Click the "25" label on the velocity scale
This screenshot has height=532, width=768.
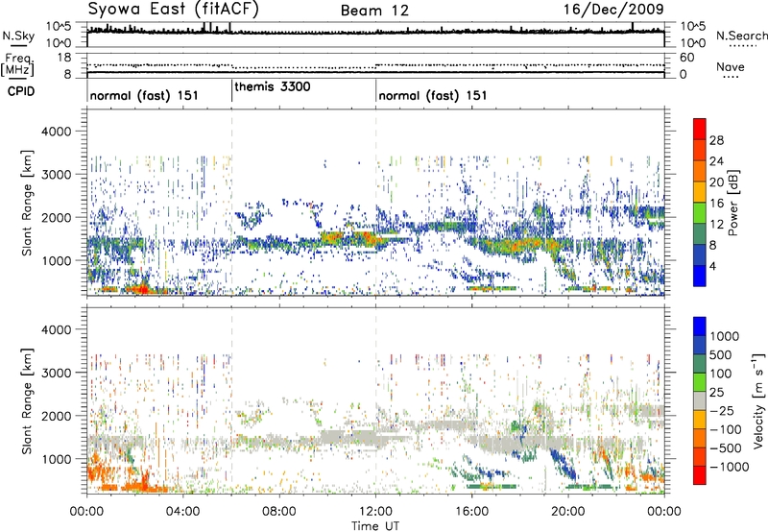click(717, 393)
